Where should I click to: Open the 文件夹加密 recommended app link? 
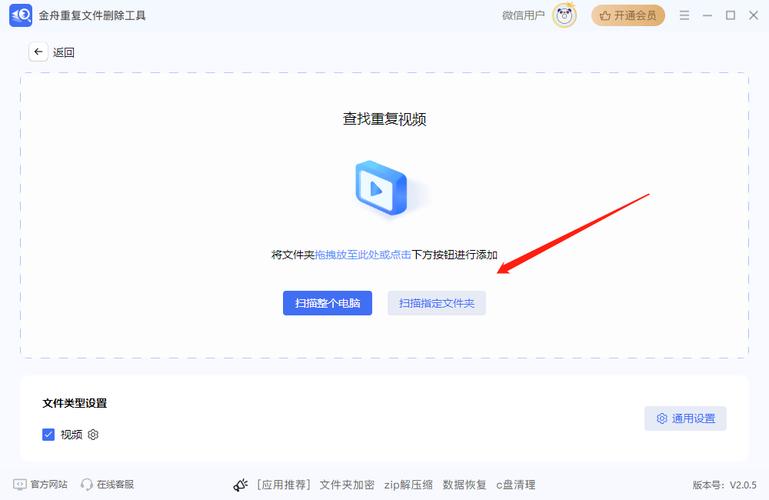347,485
